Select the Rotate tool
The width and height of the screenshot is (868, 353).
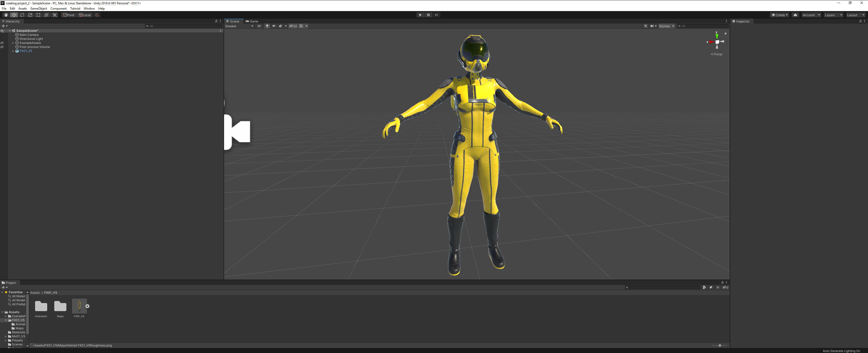(x=22, y=15)
